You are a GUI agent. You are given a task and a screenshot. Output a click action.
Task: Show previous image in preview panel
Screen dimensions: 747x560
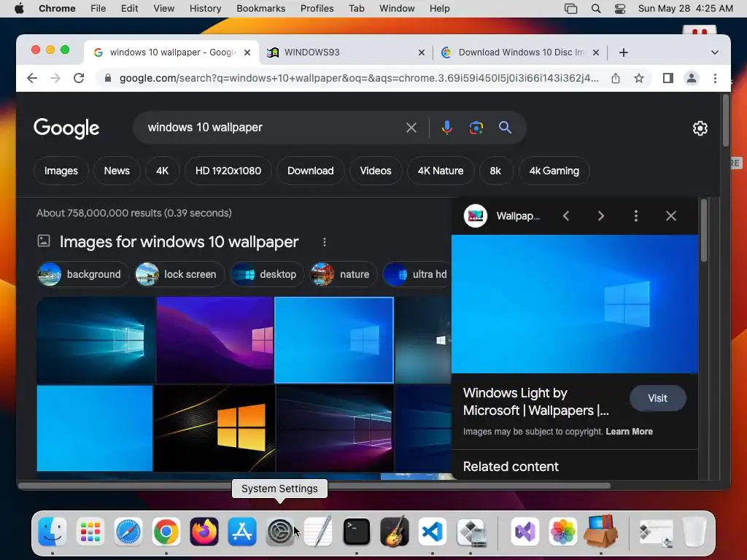pos(566,216)
